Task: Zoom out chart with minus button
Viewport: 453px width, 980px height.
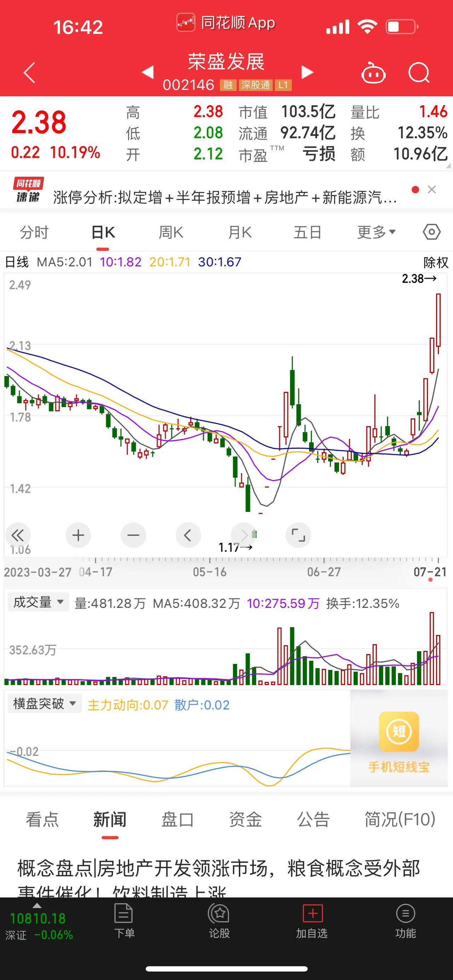Action: click(133, 535)
